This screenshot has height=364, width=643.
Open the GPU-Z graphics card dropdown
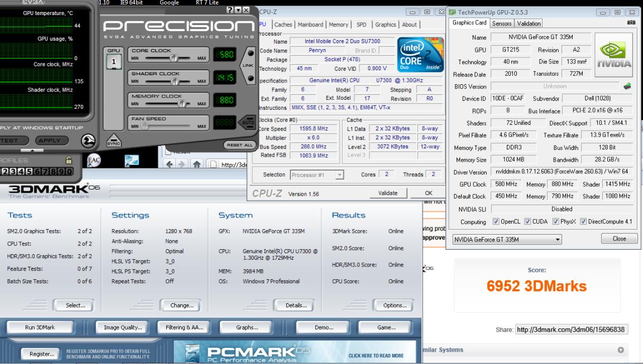click(507, 240)
